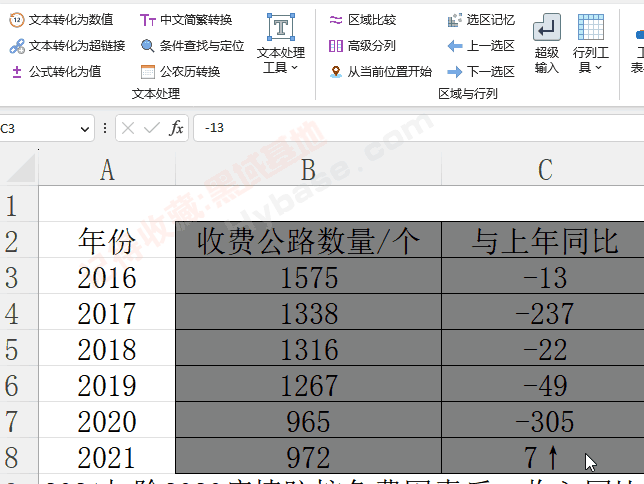644x484 pixels.
Task: Open the 行列工具 dropdown arrow
Action: [x=598, y=67]
